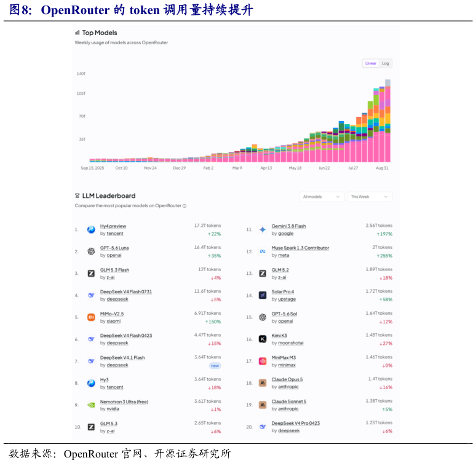
Task: Click the DeepSeek V4 Pro 0423 logo
Action: point(263,427)
